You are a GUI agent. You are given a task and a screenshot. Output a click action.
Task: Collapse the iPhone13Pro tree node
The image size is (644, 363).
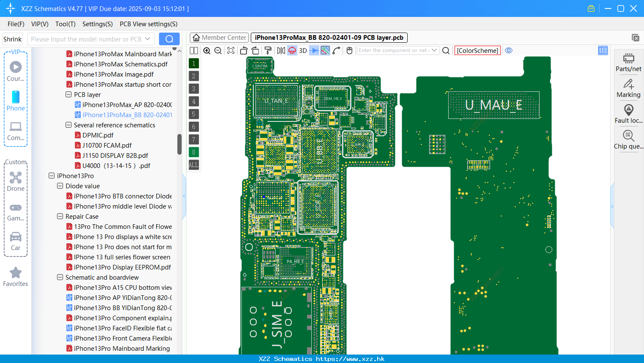click(52, 176)
